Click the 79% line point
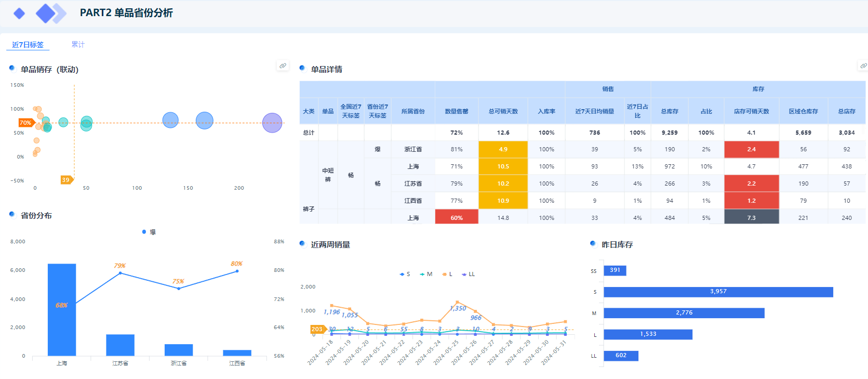Image resolution: width=868 pixels, height=379 pixels. point(120,273)
